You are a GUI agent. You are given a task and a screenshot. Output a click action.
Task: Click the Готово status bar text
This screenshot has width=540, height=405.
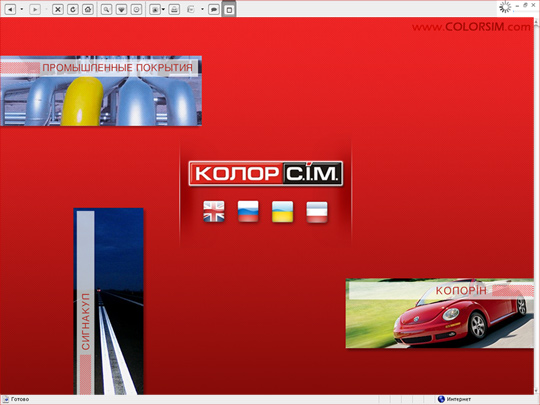tap(20, 399)
